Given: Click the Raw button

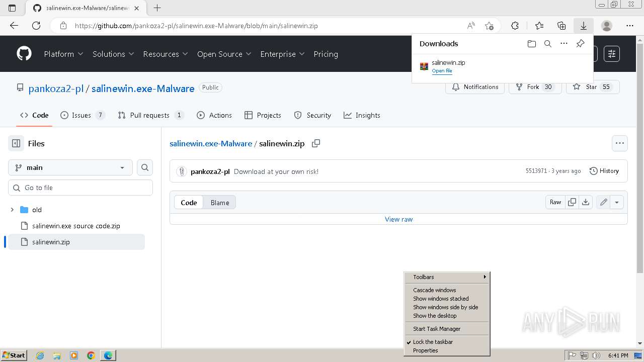Looking at the screenshot, I should [x=555, y=202].
